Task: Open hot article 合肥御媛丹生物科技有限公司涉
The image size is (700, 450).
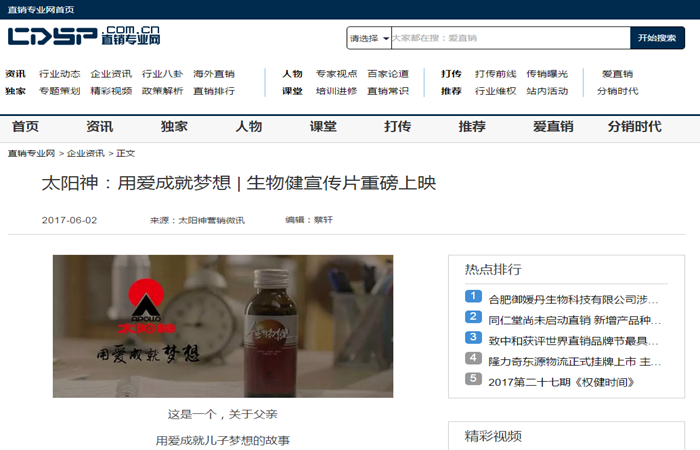Action: pyautogui.click(x=573, y=300)
